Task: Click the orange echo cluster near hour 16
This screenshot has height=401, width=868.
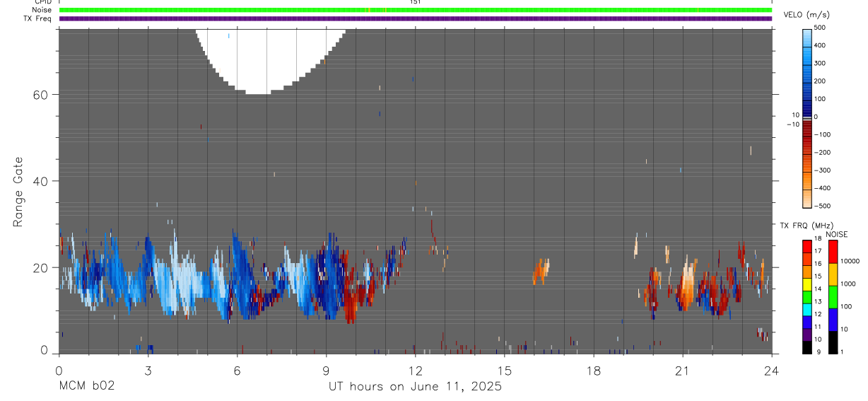Action: [x=541, y=271]
